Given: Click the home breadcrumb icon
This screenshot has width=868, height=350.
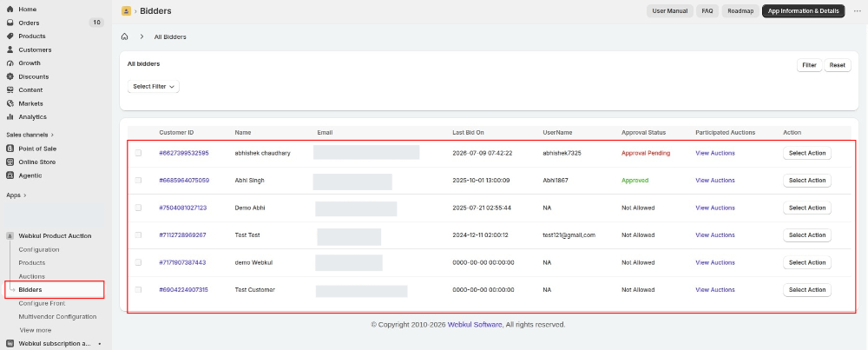Looking at the screenshot, I should (x=124, y=36).
